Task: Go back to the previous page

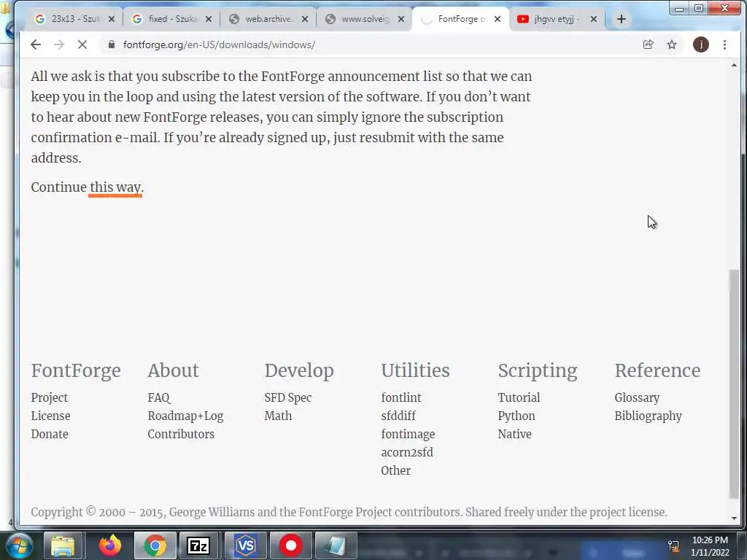Action: coord(36,44)
